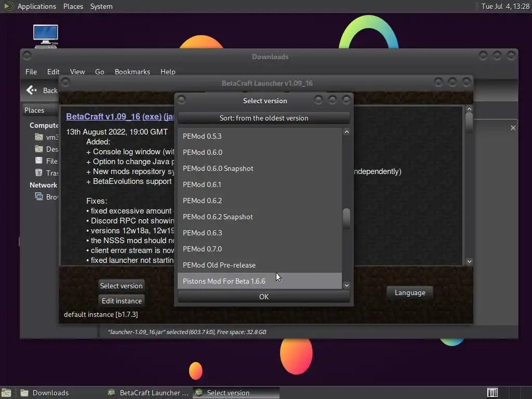Click the Places header in Downloads sidebar
532x399 pixels.
pyautogui.click(x=34, y=110)
